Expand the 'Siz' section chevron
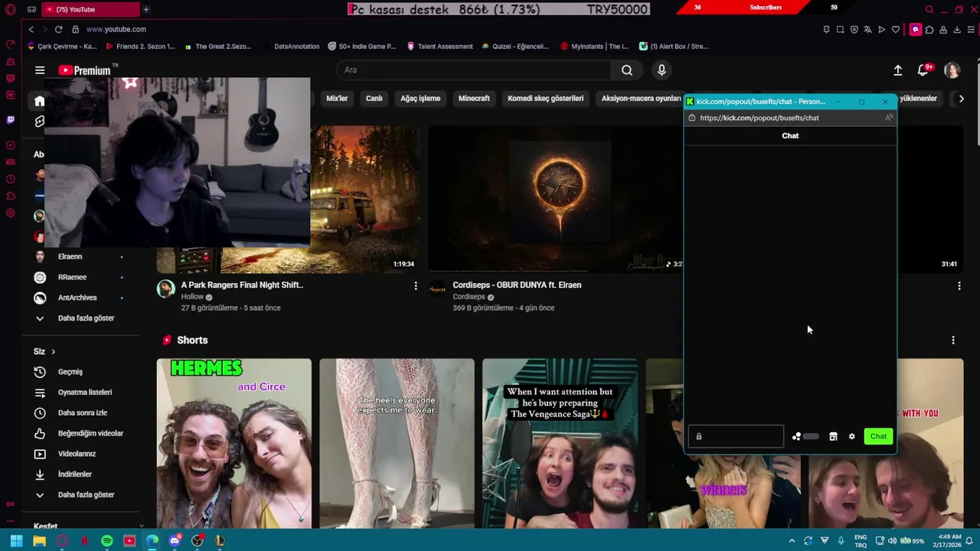Viewport: 980px width, 551px height. [x=53, y=351]
